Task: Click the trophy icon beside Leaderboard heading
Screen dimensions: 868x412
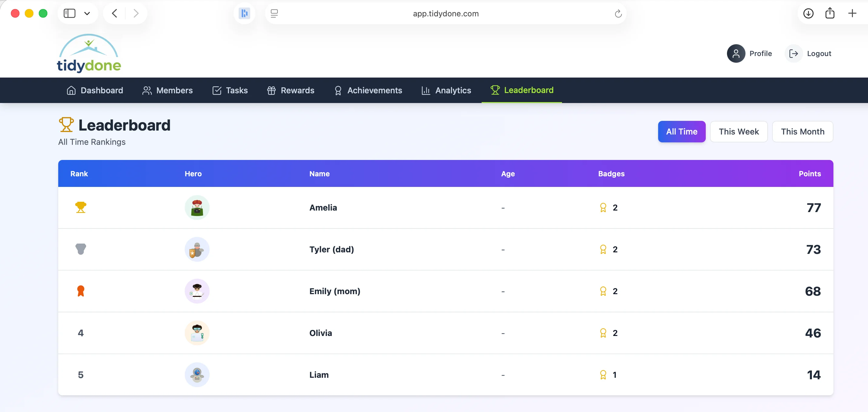Action: 66,125
